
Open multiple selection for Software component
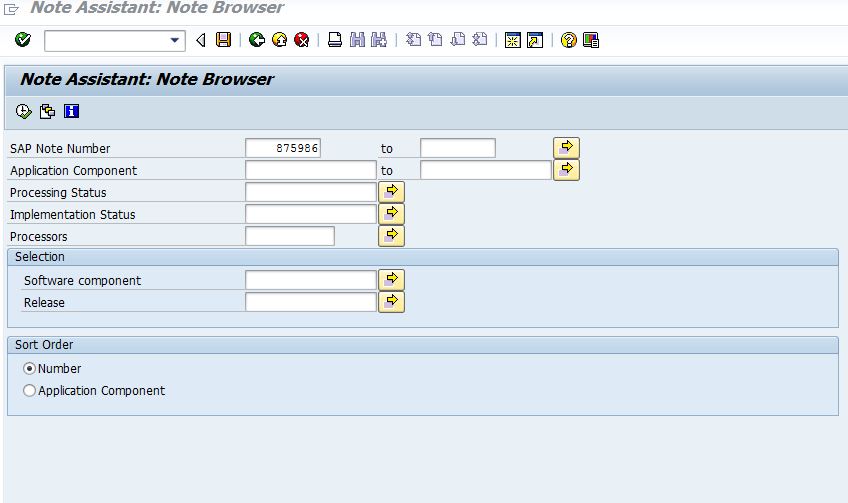coord(392,280)
